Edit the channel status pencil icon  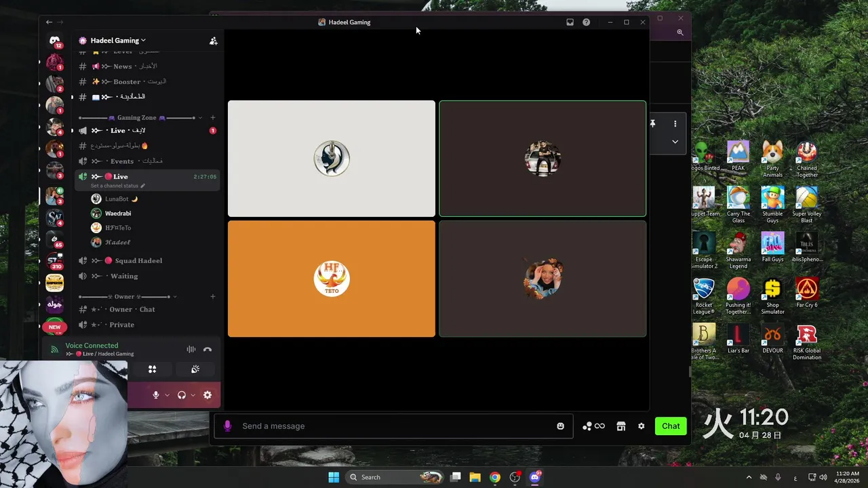142,186
